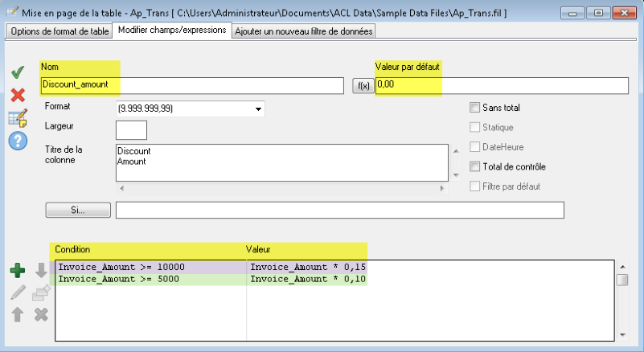Click the conditions list scroll down arrow
Image resolution: width=644 pixels, height=352 pixels.
point(622,333)
